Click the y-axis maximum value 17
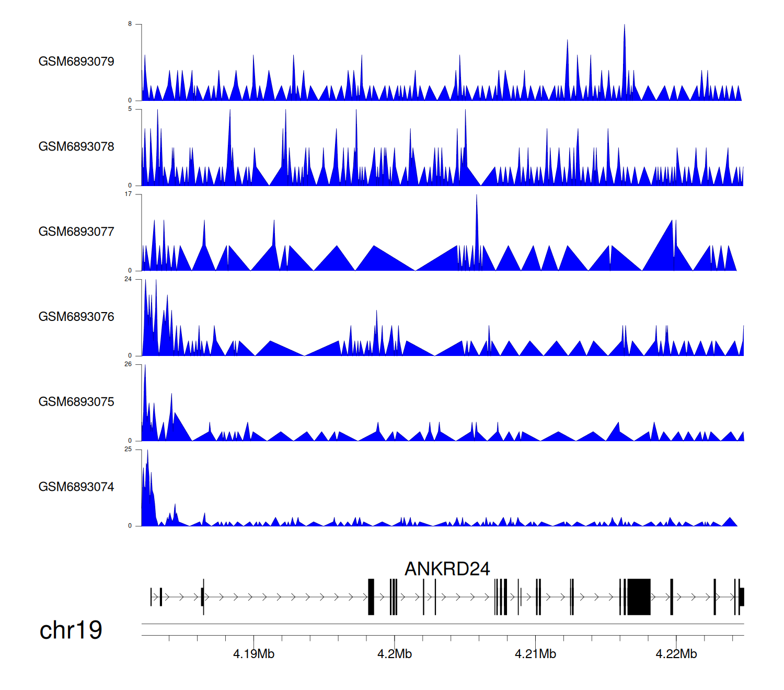The image size is (784, 690). [128, 194]
